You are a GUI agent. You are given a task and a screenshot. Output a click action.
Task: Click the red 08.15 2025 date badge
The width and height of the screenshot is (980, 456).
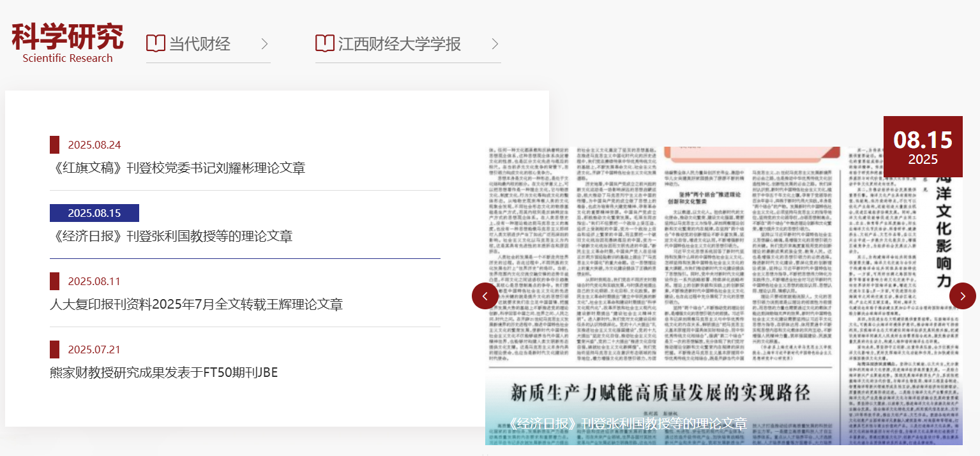coord(923,147)
